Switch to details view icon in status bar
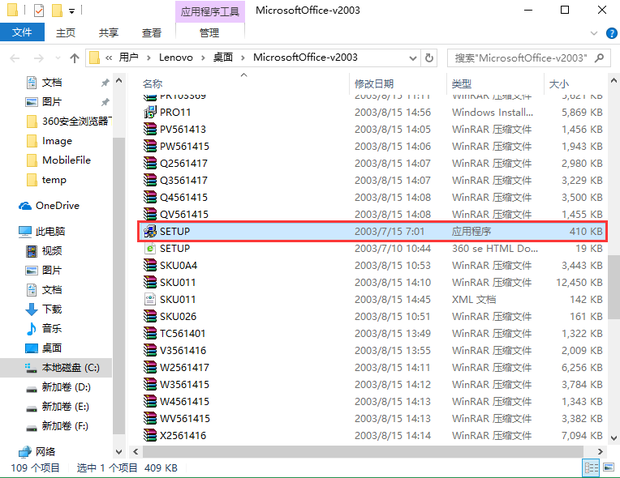 coord(592,468)
